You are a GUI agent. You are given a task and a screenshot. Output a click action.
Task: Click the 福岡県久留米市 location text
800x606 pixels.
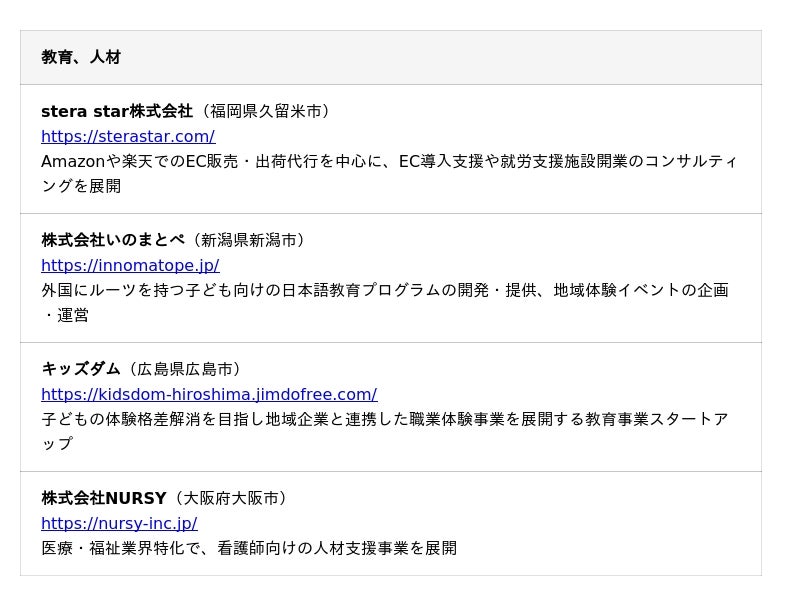pyautogui.click(x=266, y=111)
